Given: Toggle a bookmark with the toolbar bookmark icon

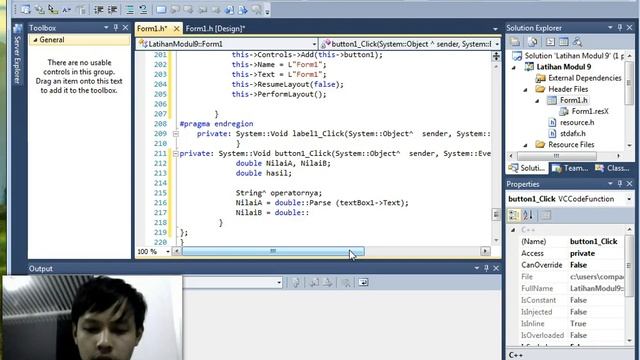Looking at the screenshot, I should (x=161, y=9).
